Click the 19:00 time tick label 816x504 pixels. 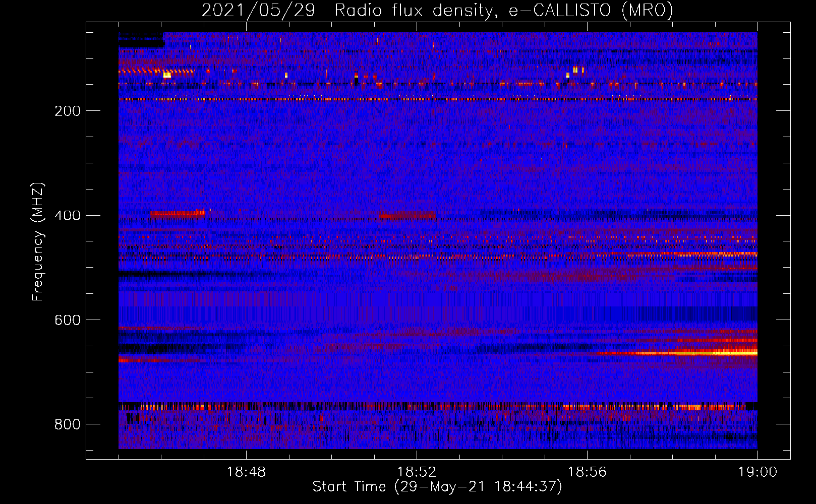pyautogui.click(x=757, y=472)
